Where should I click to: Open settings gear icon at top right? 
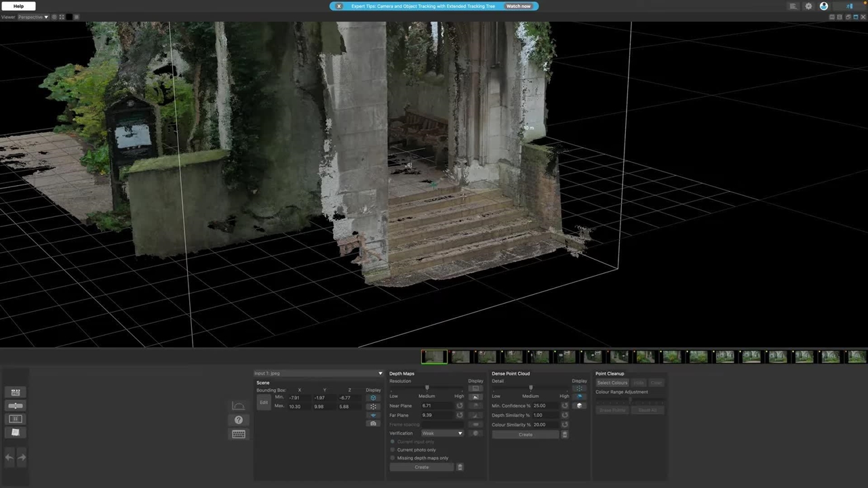[808, 6]
